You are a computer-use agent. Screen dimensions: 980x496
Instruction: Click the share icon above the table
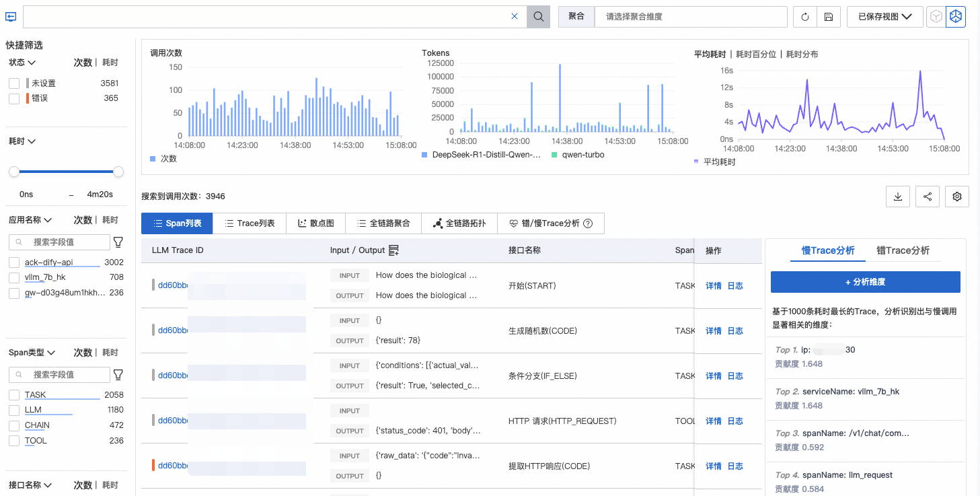tap(928, 197)
